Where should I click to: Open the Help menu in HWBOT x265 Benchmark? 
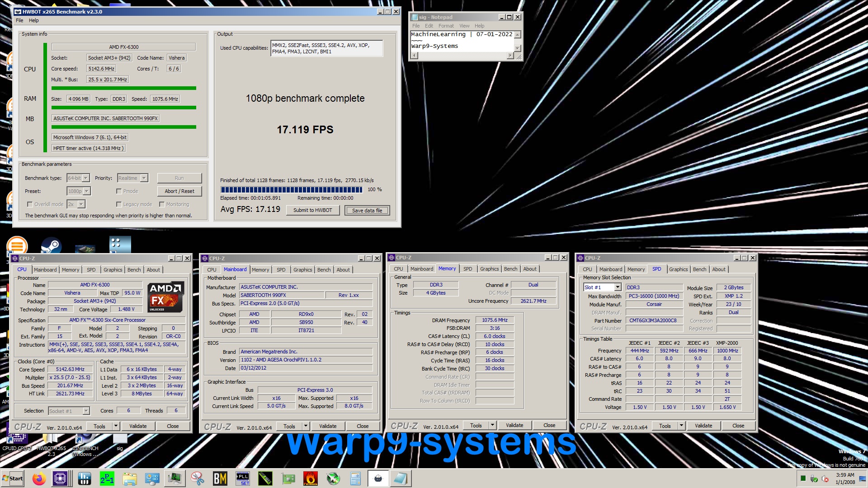point(34,20)
